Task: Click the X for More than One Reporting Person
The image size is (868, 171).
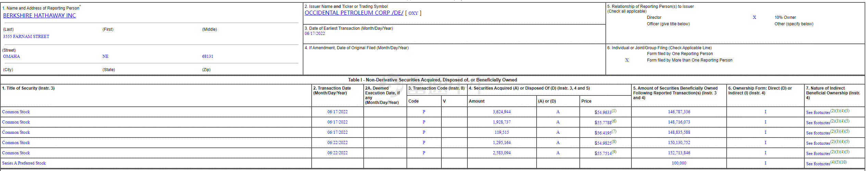Action: pos(627,60)
